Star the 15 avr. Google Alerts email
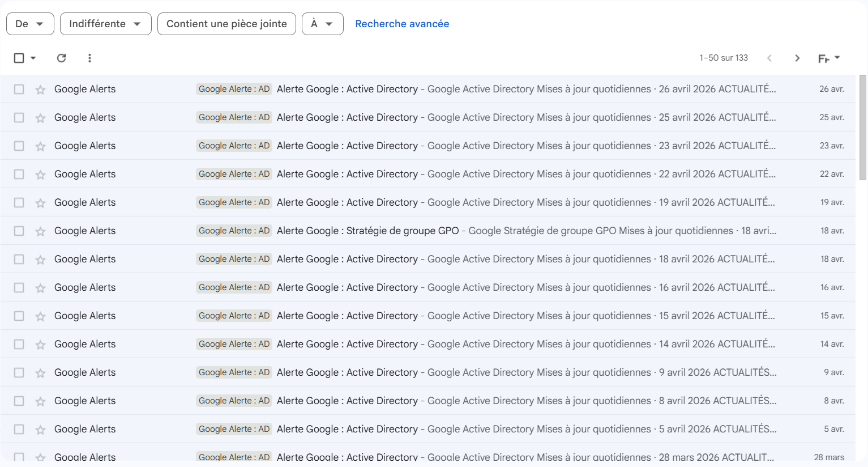Viewport: 868px width, 467px height. [40, 316]
